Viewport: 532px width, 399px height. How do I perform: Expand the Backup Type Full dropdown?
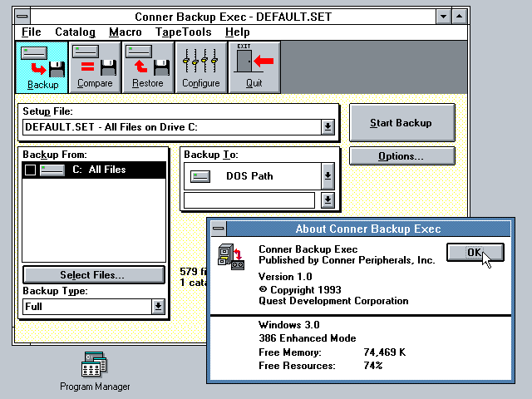point(158,307)
